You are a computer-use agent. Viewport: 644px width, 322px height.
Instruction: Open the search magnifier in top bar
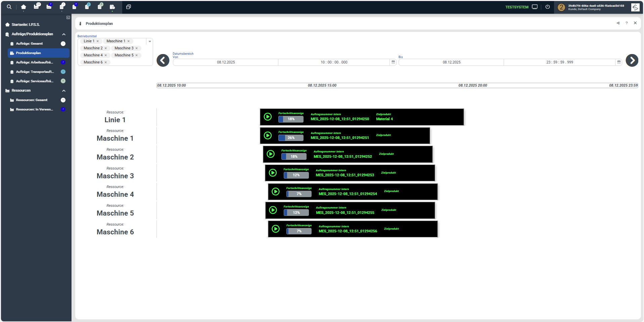point(9,7)
